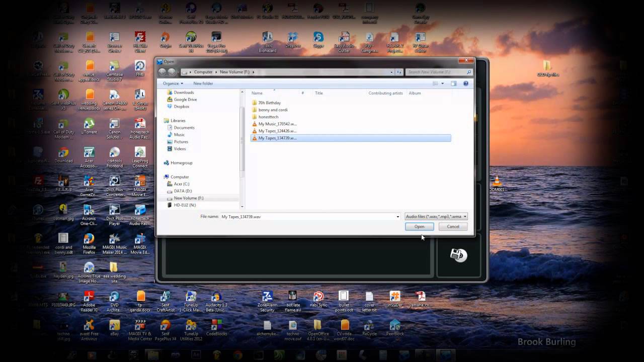The image size is (644, 362).
Task: Select the CodeBlocks desktop icon
Action: [216, 328]
